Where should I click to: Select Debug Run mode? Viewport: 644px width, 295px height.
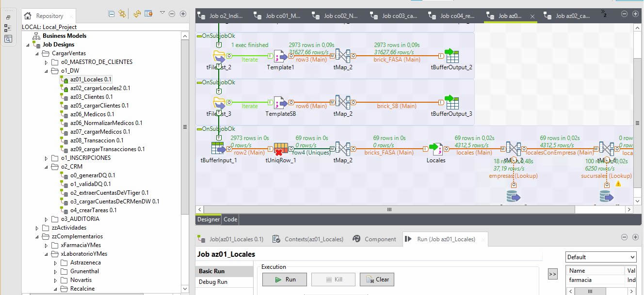[x=225, y=282]
